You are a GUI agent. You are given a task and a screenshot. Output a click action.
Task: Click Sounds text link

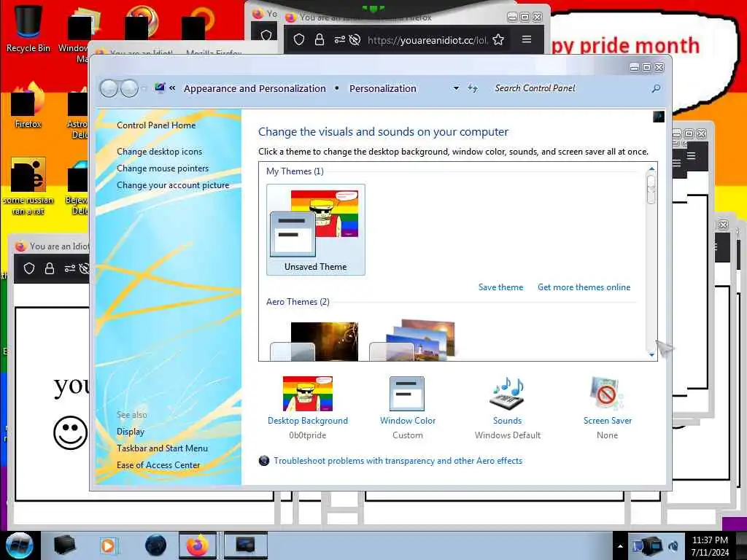pyautogui.click(x=508, y=421)
